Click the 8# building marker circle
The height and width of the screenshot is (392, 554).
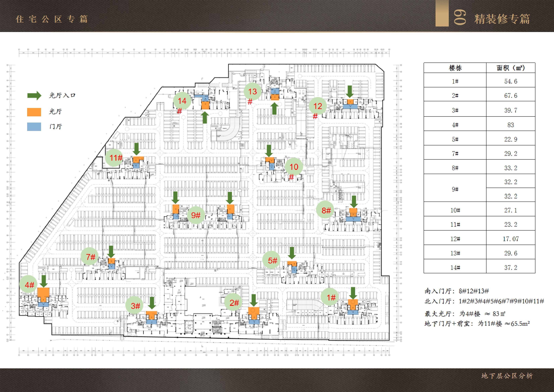tap(325, 210)
